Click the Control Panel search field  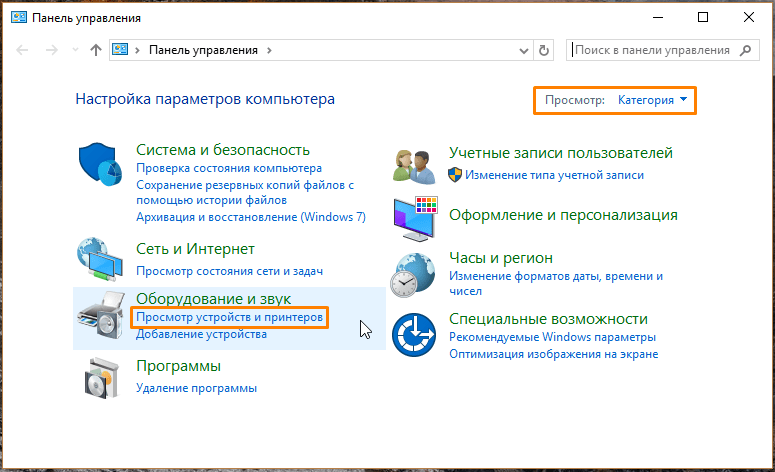[x=662, y=50]
